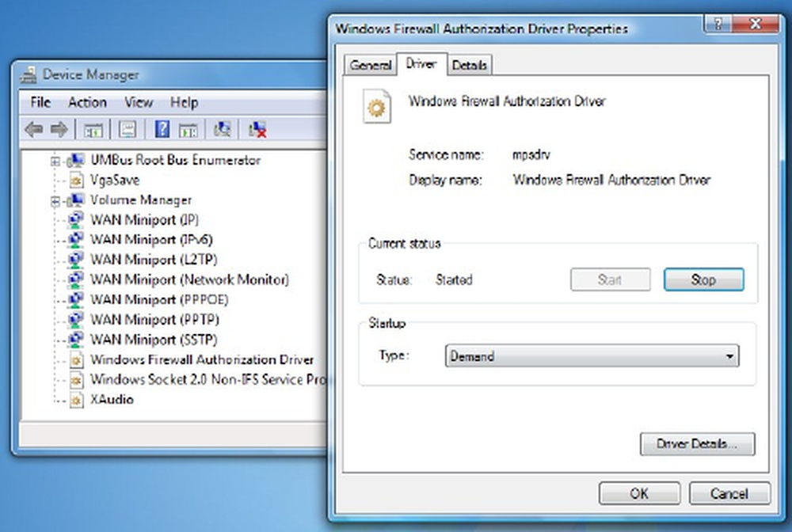The width and height of the screenshot is (792, 532).
Task: Open the View menu
Action: 138,103
